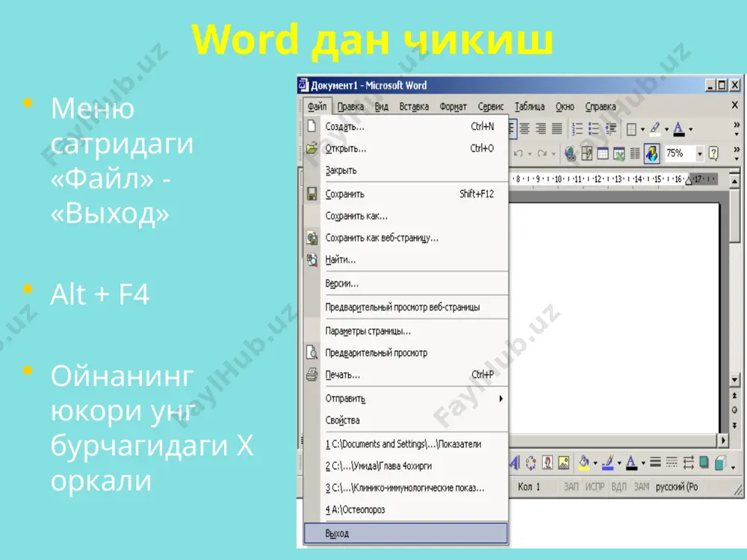Click the font color A icon in top toolbar
The image size is (747, 560).
679,128
